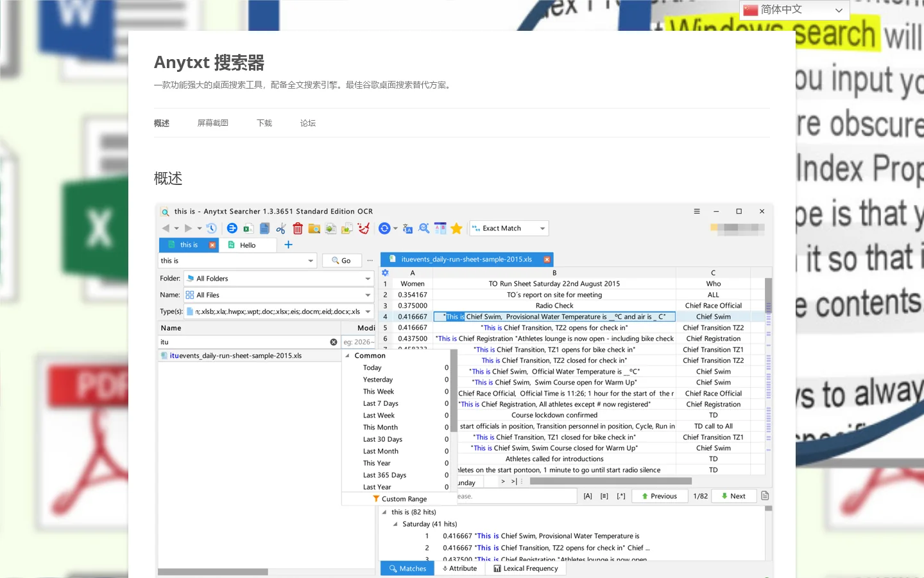
Task: Collapse the 'this is (82 hits)' tree node
Action: [x=384, y=512]
